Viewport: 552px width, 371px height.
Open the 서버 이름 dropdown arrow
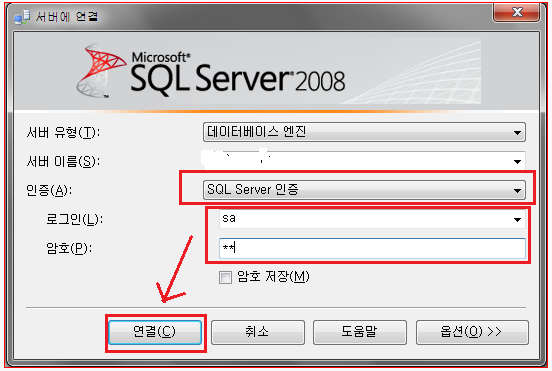(x=517, y=162)
